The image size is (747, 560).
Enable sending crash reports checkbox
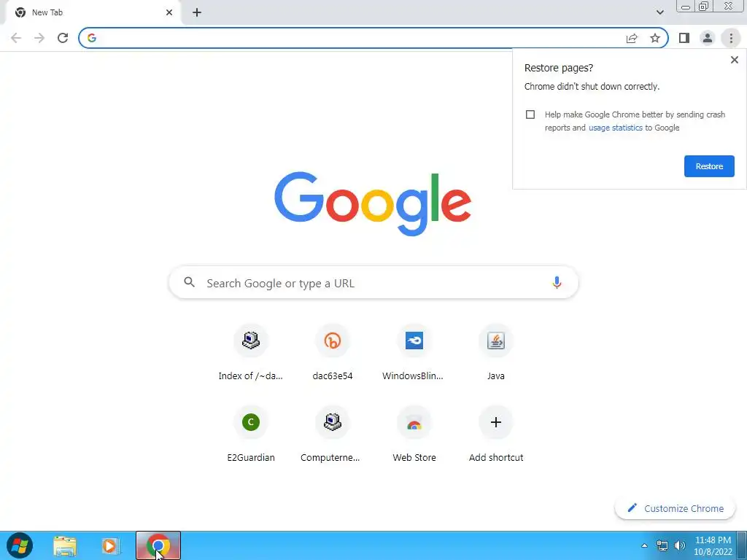[530, 114]
